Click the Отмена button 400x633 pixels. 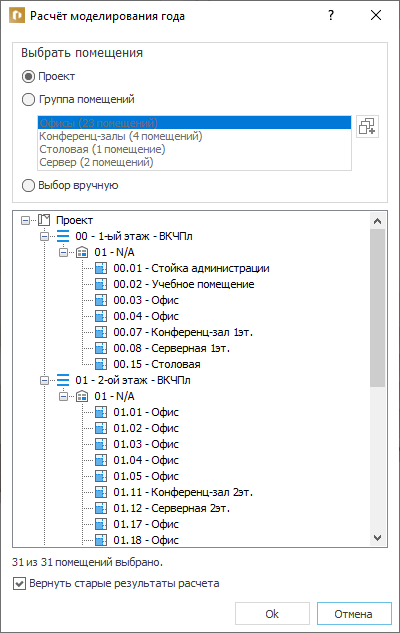pyautogui.click(x=354, y=614)
